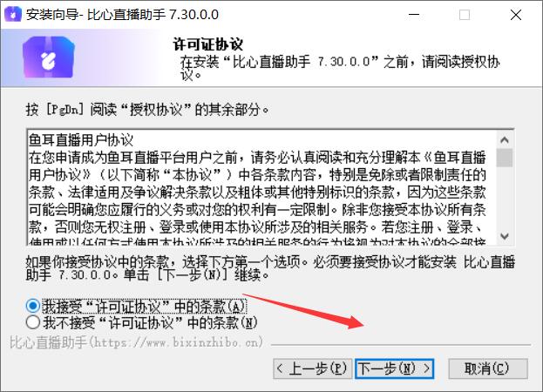Close the installer window with the X
Screen dimensions: 543x392
pyautogui.click(x=516, y=15)
